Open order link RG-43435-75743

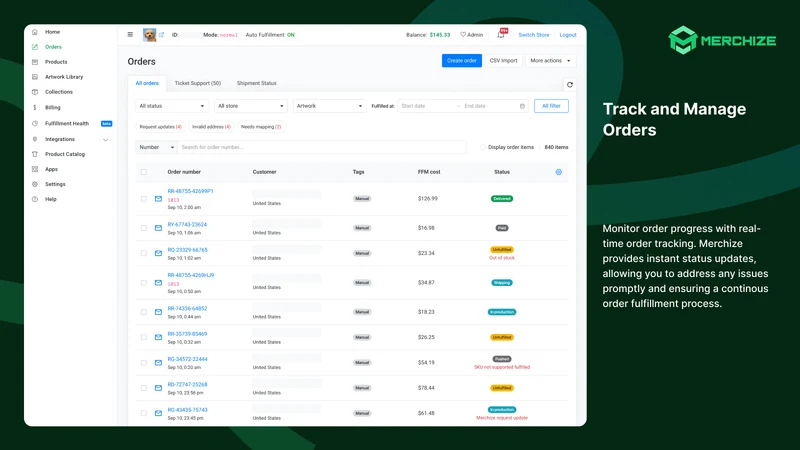coord(187,410)
